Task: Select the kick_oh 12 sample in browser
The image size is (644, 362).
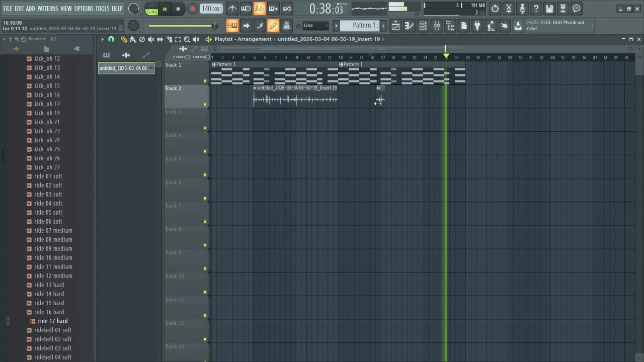Action: [47, 58]
